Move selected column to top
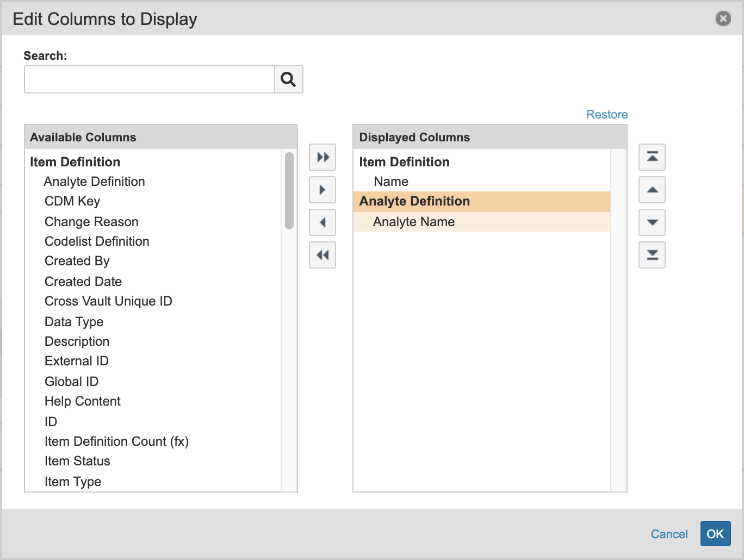Image resolution: width=744 pixels, height=560 pixels. pyautogui.click(x=652, y=157)
